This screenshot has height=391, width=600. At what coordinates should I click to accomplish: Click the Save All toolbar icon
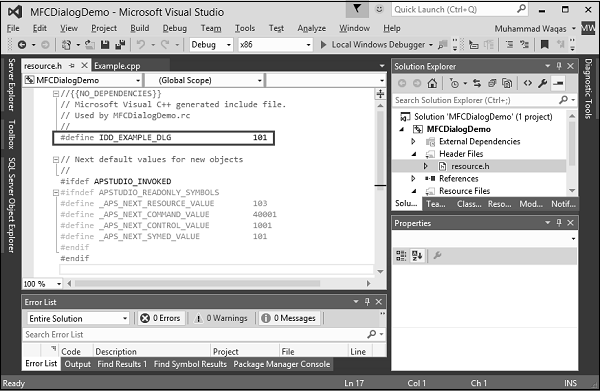(x=120, y=45)
